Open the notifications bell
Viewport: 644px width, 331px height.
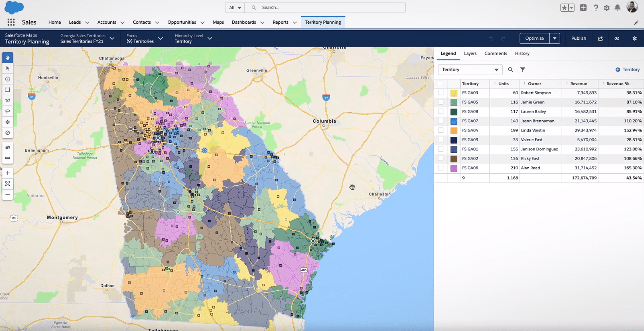point(617,8)
